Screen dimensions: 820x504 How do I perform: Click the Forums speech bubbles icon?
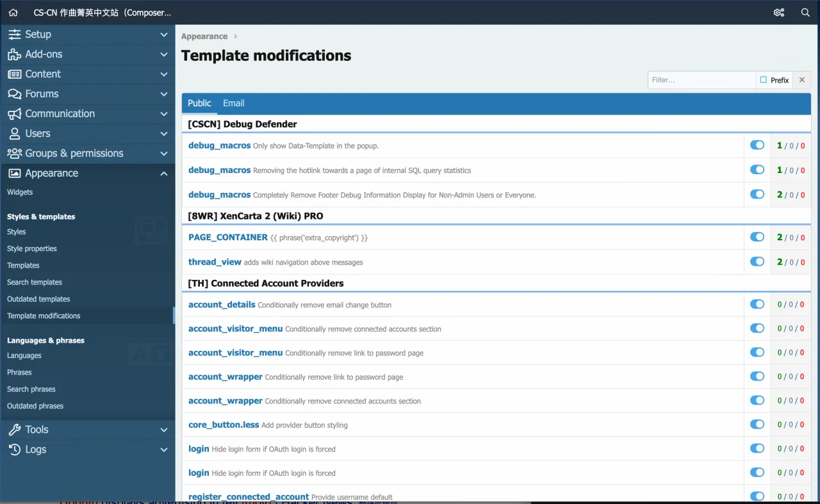tap(14, 94)
